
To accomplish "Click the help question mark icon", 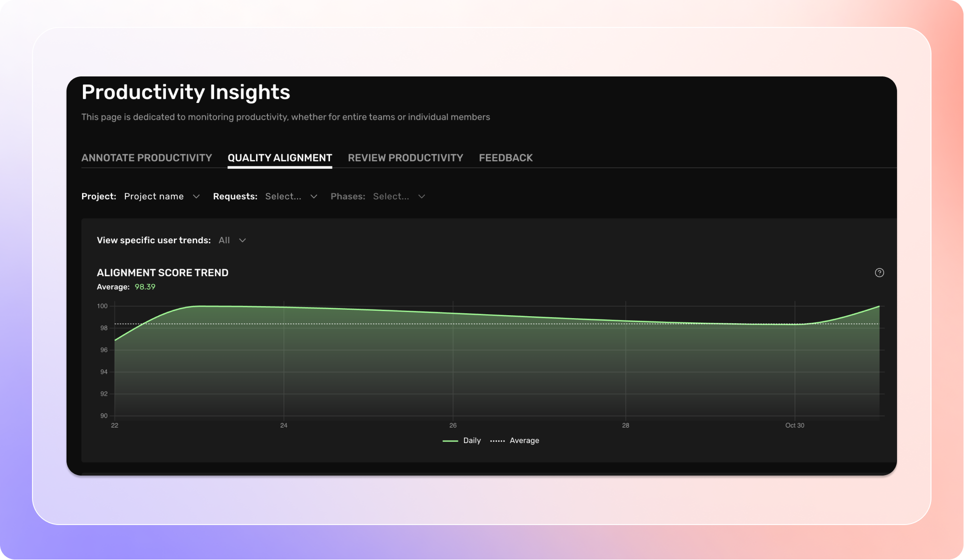I will [879, 273].
